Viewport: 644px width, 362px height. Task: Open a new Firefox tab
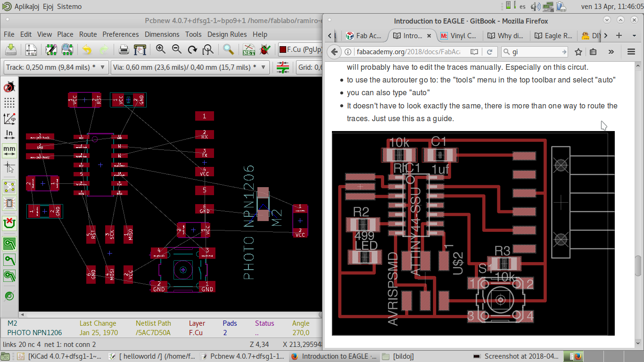pos(619,35)
